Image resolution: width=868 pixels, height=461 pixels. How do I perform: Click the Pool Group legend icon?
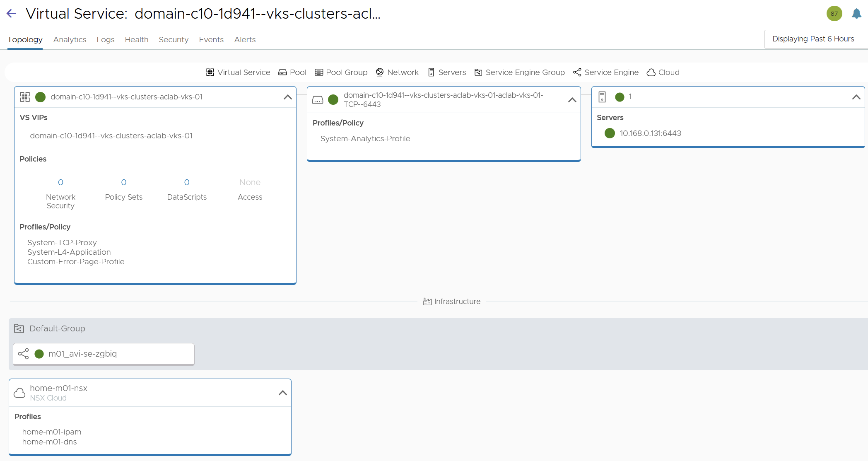[318, 72]
